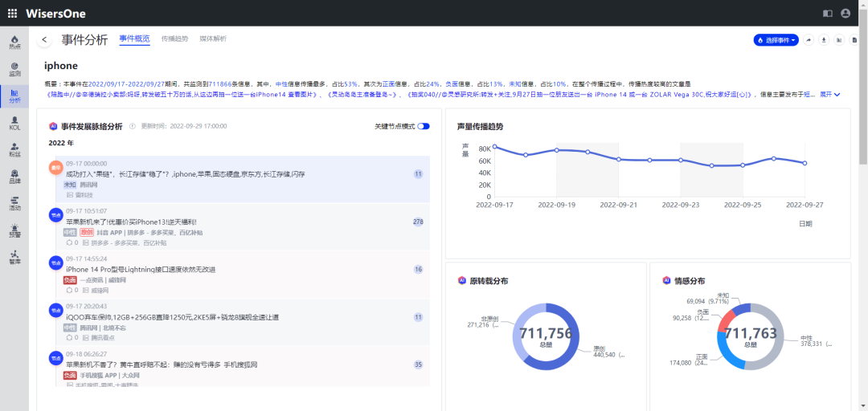Open 智库 section in sidebar
The width and height of the screenshot is (868, 411).
point(14,257)
